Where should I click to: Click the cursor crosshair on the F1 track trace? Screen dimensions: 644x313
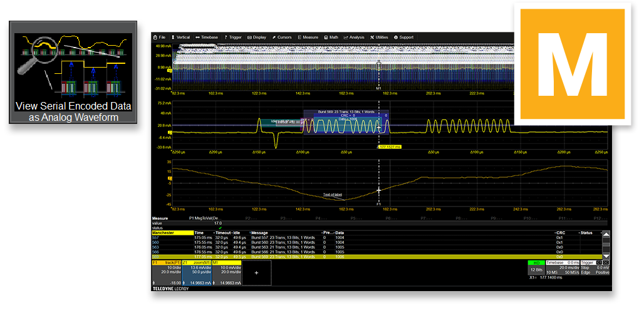(x=379, y=190)
